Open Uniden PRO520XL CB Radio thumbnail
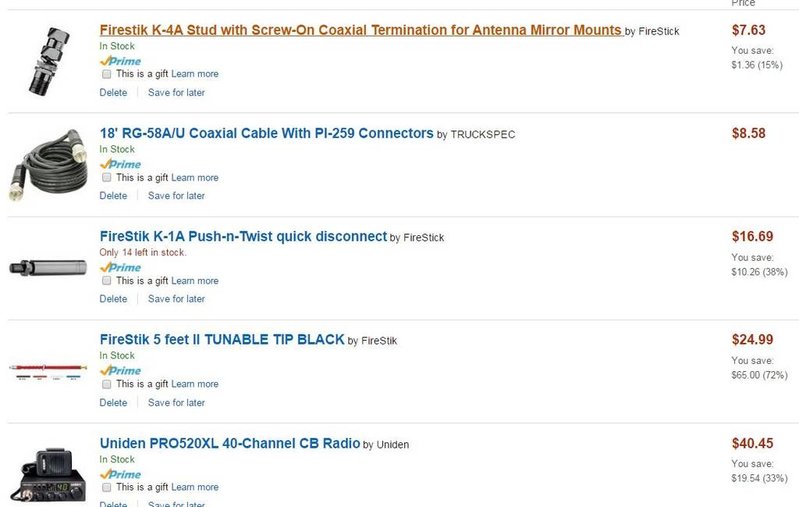This screenshot has width=799, height=507. pos(48,475)
